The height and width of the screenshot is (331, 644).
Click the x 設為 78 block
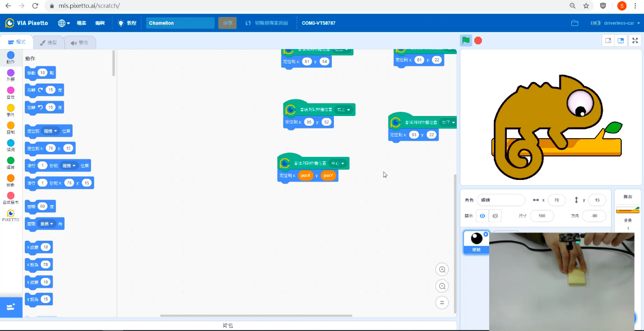tap(32, 264)
